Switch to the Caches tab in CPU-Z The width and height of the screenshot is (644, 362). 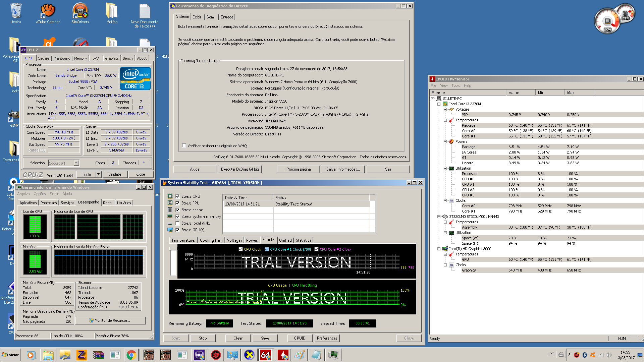pyautogui.click(x=43, y=58)
